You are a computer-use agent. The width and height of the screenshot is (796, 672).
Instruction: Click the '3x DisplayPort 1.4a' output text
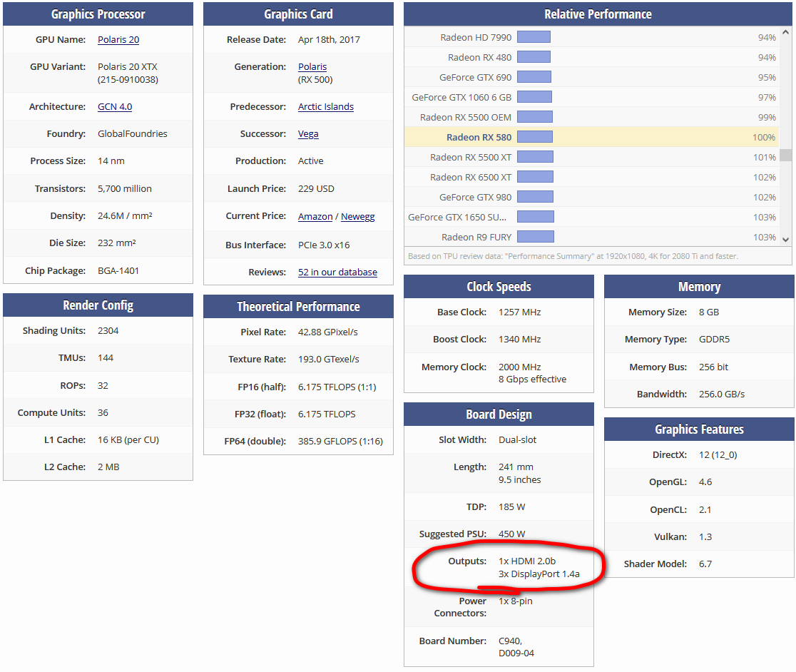coord(539,574)
